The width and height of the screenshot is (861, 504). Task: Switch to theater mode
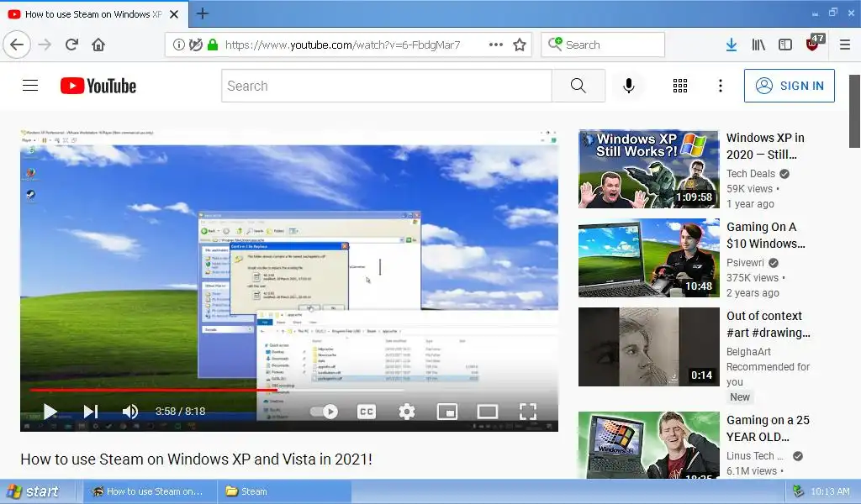488,412
